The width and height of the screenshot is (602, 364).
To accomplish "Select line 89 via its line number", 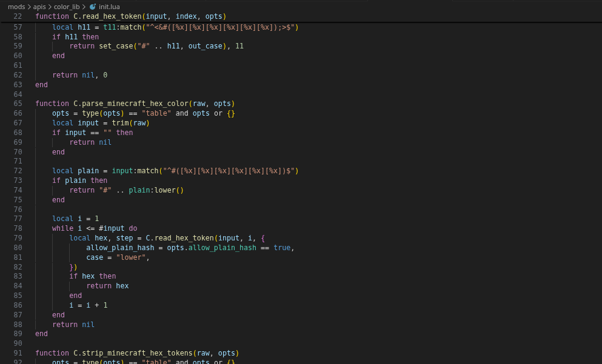I will click(17, 334).
